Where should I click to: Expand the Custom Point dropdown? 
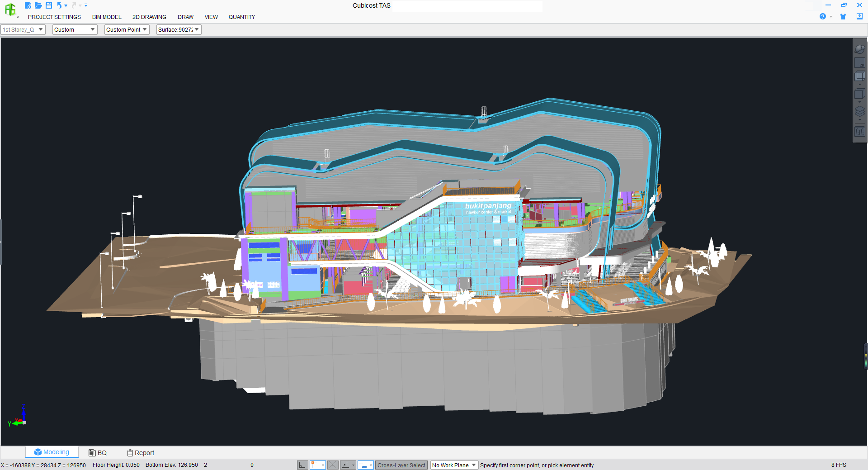pos(127,30)
